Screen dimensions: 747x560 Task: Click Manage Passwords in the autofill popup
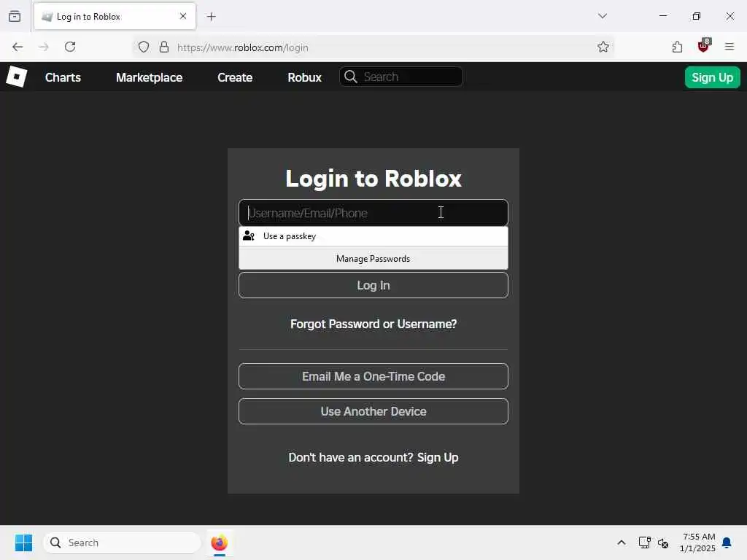click(373, 259)
